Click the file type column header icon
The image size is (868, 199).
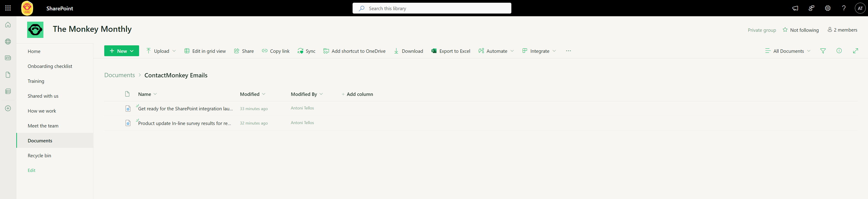tap(127, 94)
